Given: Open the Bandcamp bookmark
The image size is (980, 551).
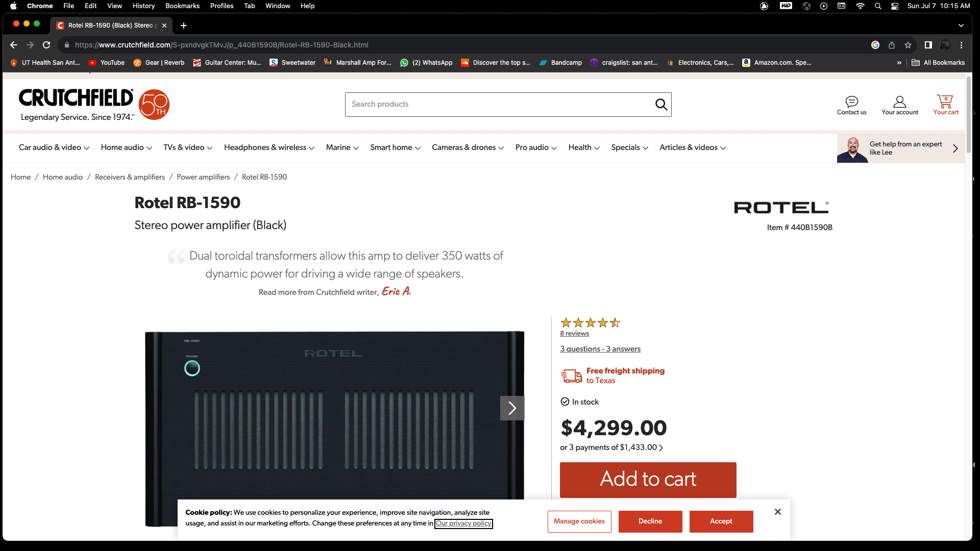Looking at the screenshot, I should pos(560,63).
